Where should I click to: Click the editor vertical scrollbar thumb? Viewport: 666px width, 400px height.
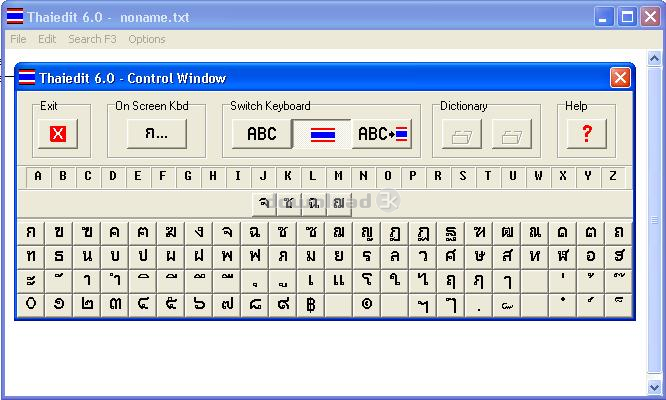654,220
